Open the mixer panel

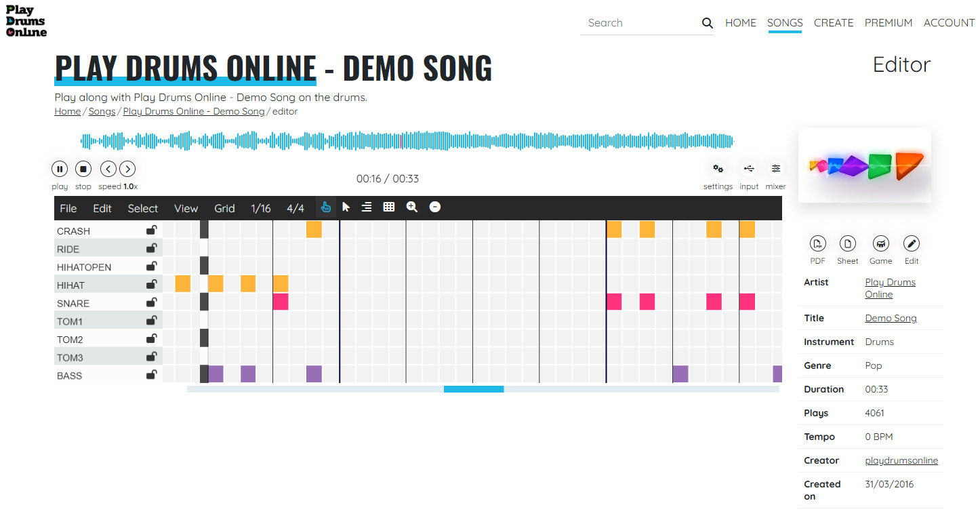775,169
